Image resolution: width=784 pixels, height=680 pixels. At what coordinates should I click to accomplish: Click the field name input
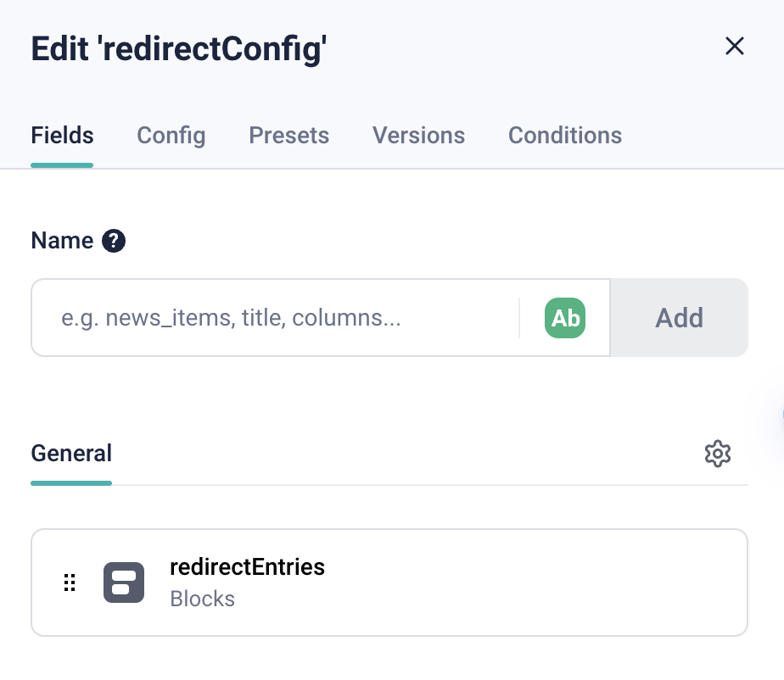coord(280,317)
